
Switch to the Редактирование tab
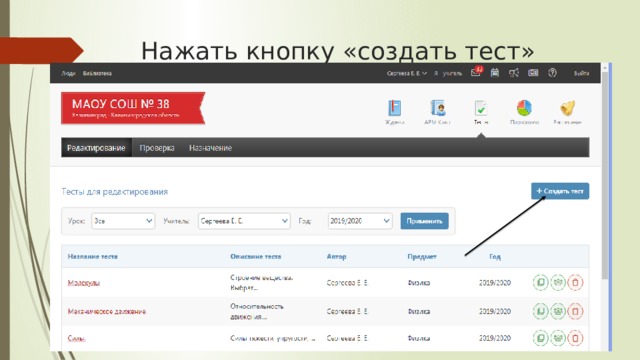96,148
